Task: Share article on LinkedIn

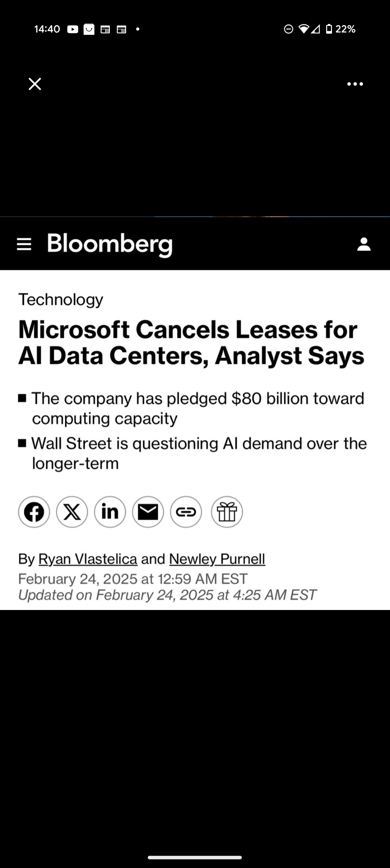Action: [x=110, y=512]
